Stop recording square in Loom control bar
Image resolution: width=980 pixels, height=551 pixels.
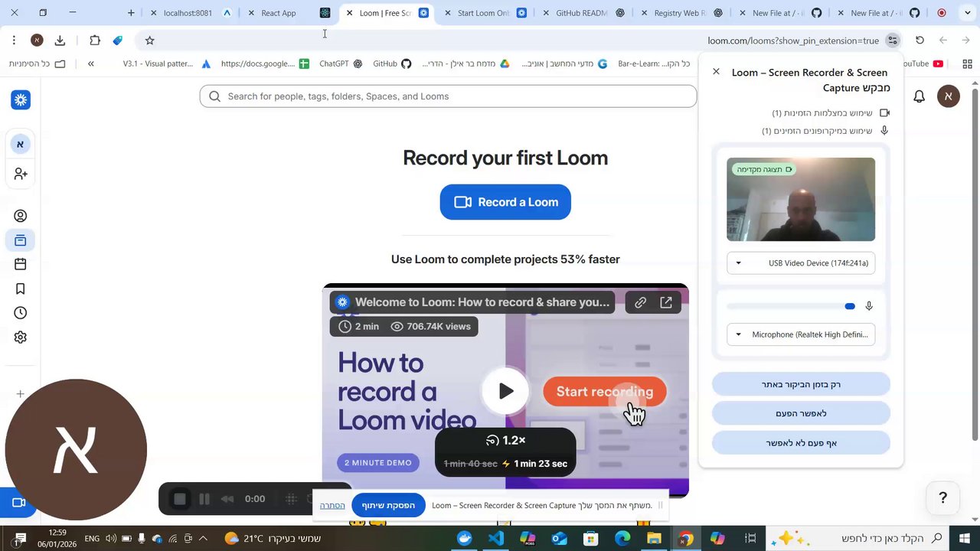pos(180,499)
